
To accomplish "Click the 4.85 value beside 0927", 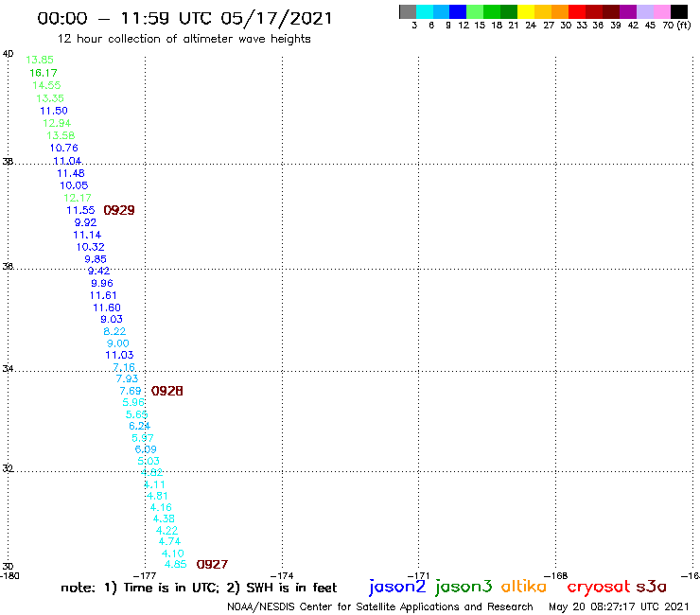I will 175,564.
